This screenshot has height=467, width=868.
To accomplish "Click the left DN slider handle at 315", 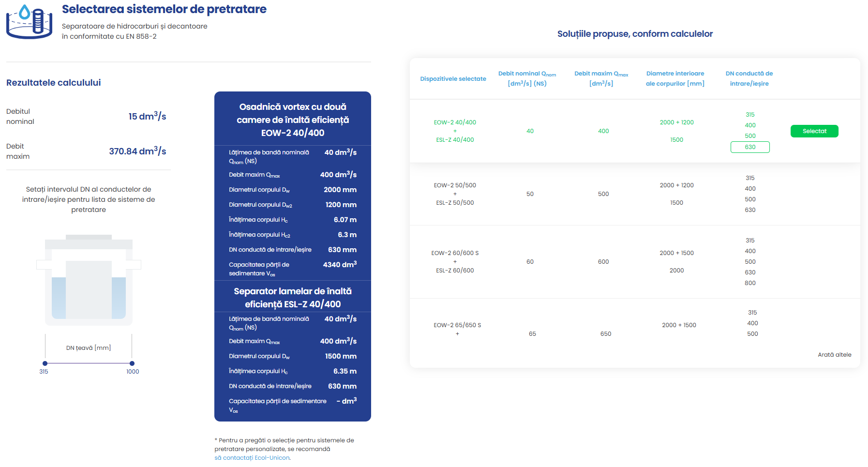I will pos(45,363).
